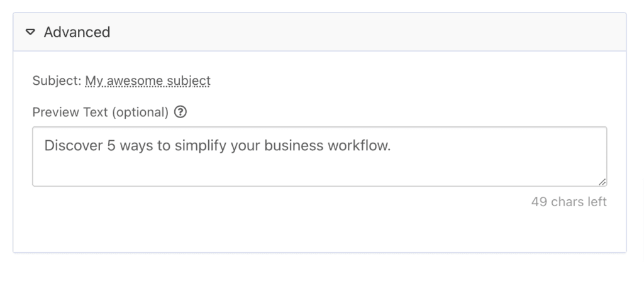Click the "Subject:" label
Screen dimensions: 644x286
(x=57, y=80)
